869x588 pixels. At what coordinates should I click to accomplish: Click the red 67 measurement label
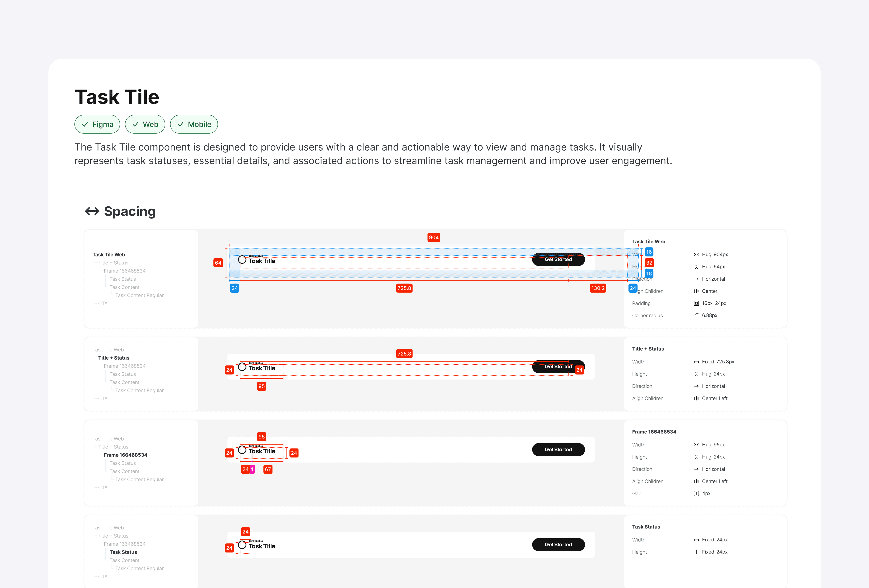[268, 469]
